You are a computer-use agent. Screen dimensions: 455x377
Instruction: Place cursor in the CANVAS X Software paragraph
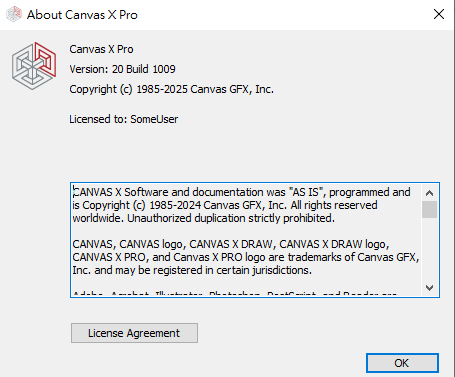pyautogui.click(x=241, y=205)
